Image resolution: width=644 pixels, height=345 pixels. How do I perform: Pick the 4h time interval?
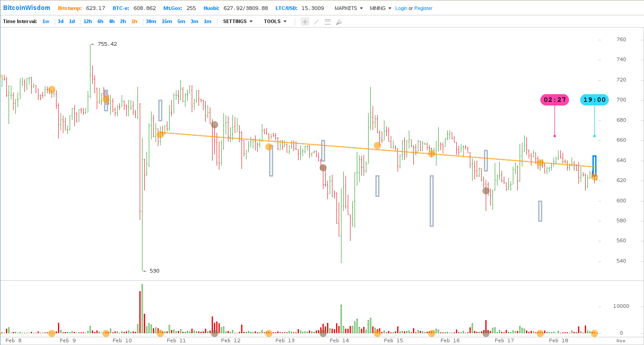coord(111,21)
